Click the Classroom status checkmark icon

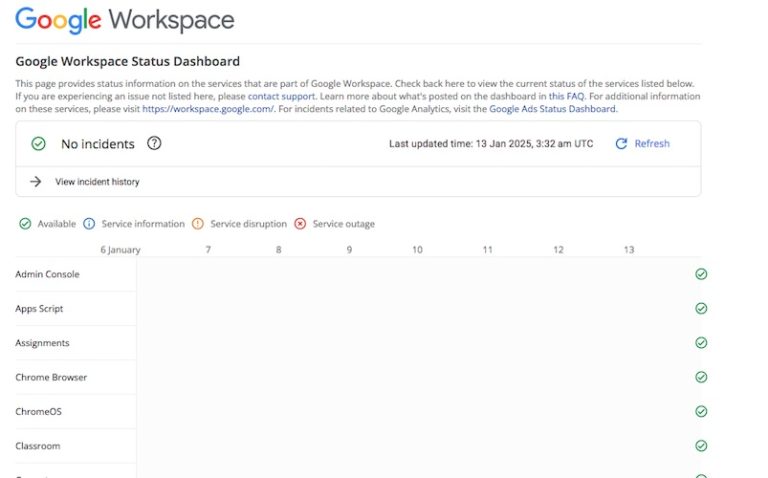click(x=701, y=446)
